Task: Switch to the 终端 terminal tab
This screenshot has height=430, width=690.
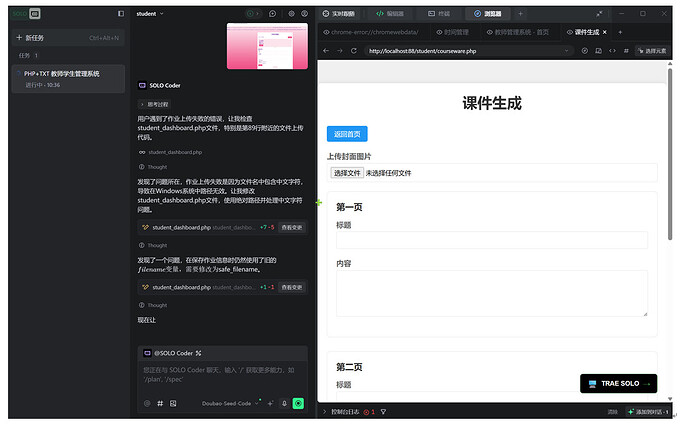Action: click(x=437, y=14)
